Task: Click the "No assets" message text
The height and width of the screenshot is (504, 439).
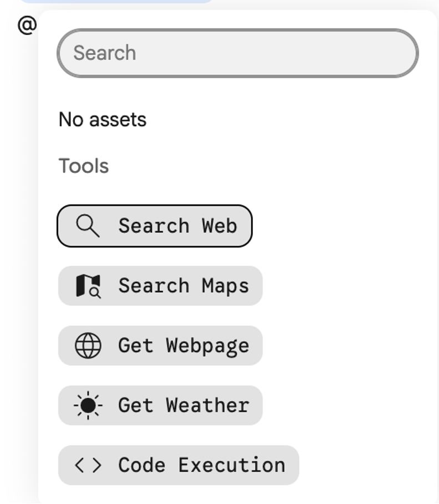Action: pos(103,120)
